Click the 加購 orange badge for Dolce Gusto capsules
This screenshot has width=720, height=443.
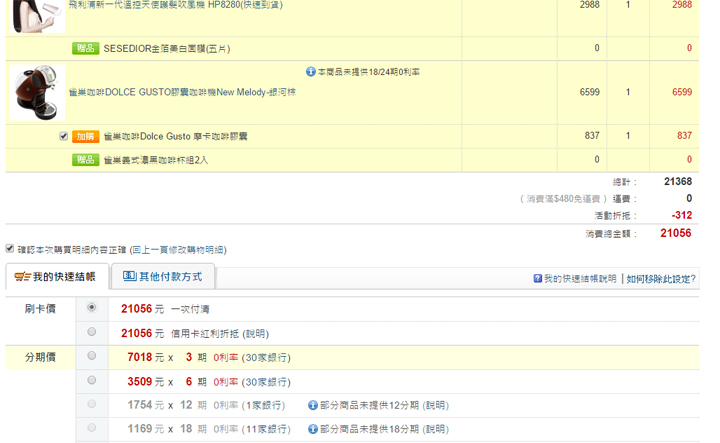click(85, 136)
